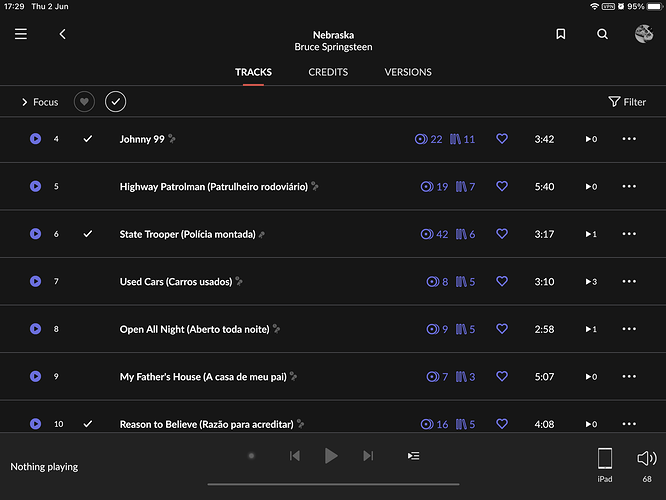Viewport: 666px width, 500px height.
Task: View 5 library versions of Used Cars
Action: (465, 282)
